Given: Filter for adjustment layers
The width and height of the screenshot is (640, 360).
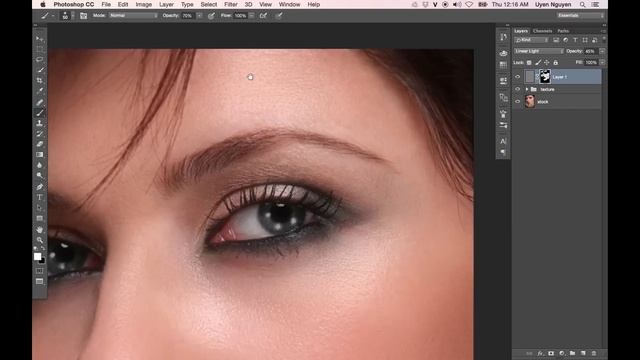Looking at the screenshot, I should pos(566,40).
